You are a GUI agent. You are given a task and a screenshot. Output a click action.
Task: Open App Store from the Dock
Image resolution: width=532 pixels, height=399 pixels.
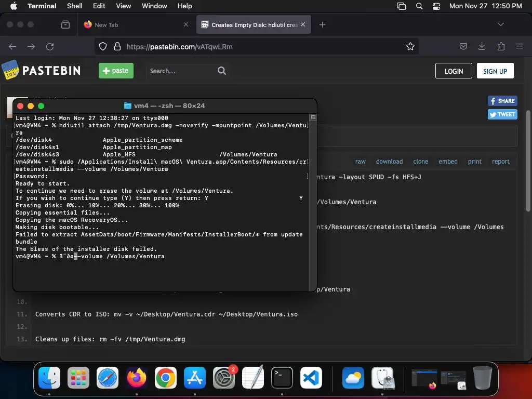pyautogui.click(x=195, y=377)
